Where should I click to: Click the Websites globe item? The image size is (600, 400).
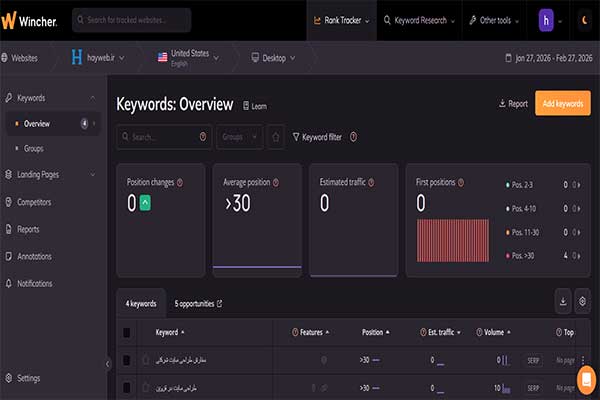click(20, 58)
